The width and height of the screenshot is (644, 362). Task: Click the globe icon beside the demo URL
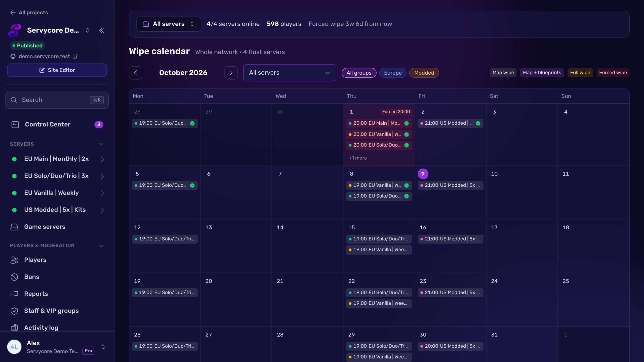point(13,56)
